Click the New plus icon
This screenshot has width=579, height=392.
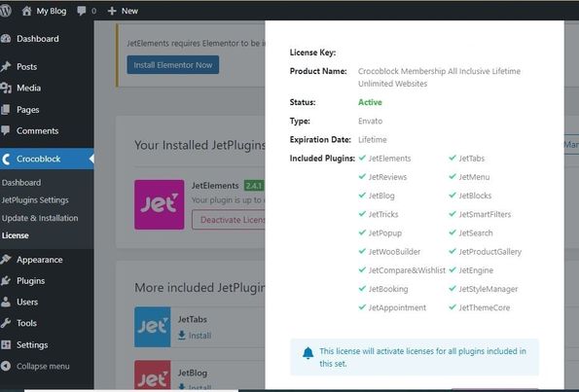click(x=112, y=11)
